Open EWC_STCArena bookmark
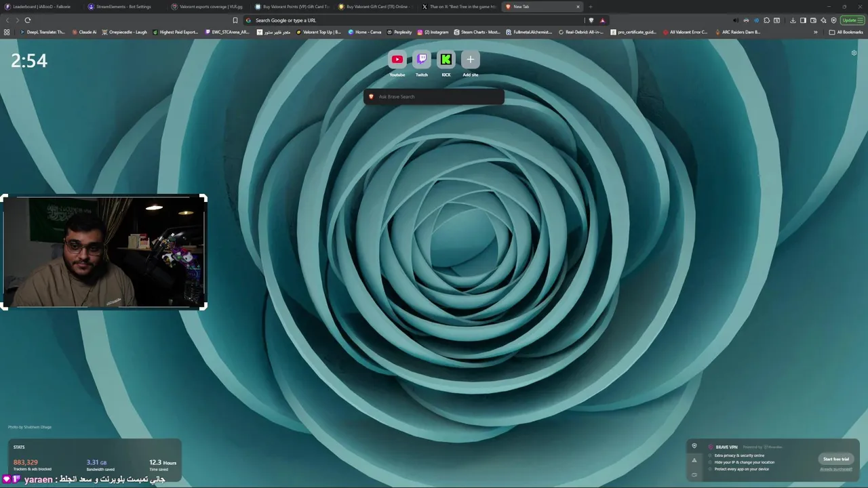 tap(227, 32)
